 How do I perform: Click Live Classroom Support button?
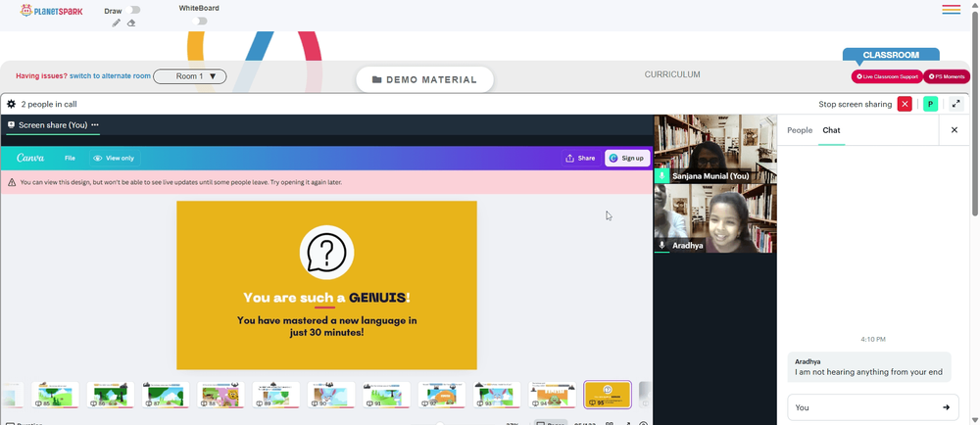click(x=887, y=76)
